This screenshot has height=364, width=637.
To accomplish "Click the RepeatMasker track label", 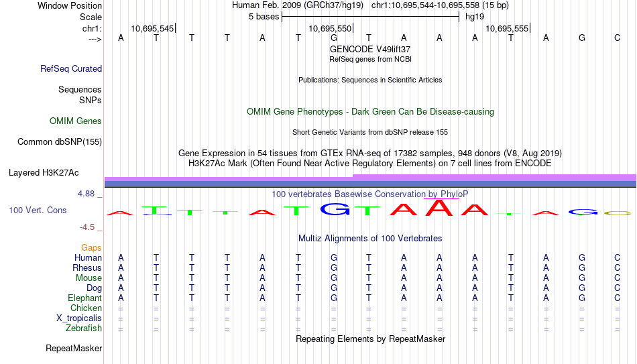I will coord(74,348).
